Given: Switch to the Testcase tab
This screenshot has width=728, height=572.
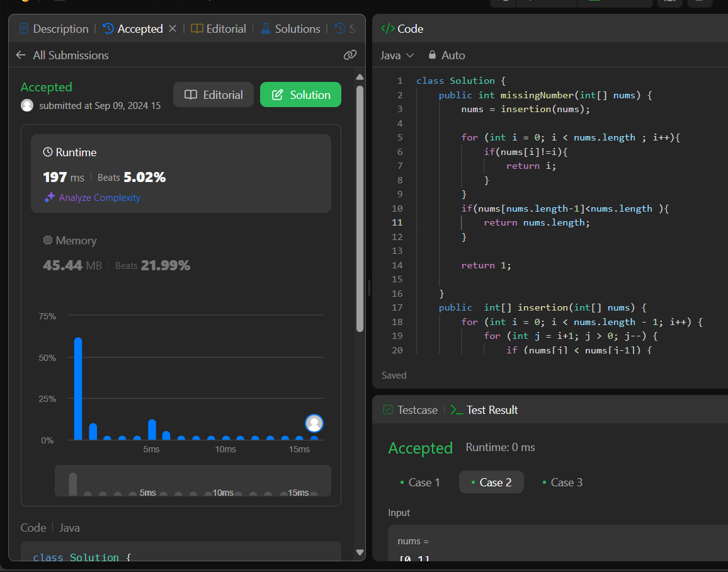Looking at the screenshot, I should coord(411,410).
